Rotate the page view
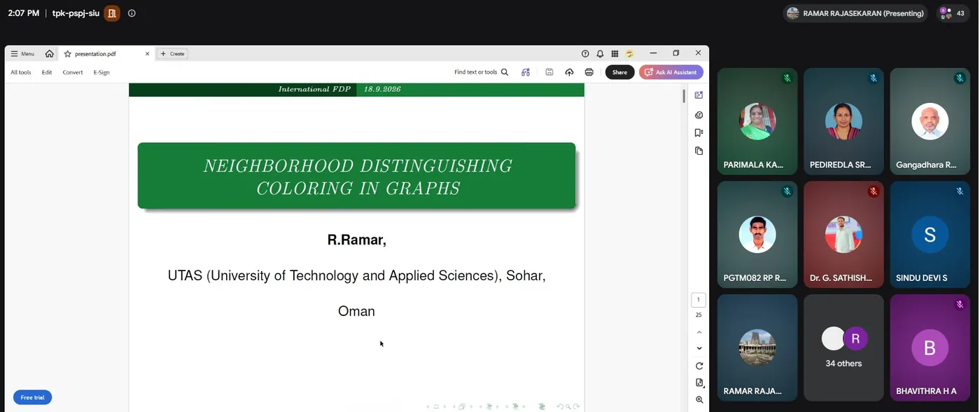 (x=699, y=366)
